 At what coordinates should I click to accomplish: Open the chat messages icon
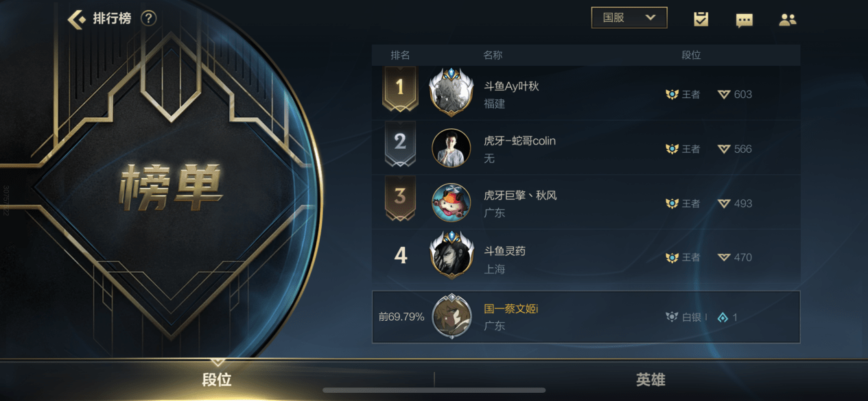point(744,20)
